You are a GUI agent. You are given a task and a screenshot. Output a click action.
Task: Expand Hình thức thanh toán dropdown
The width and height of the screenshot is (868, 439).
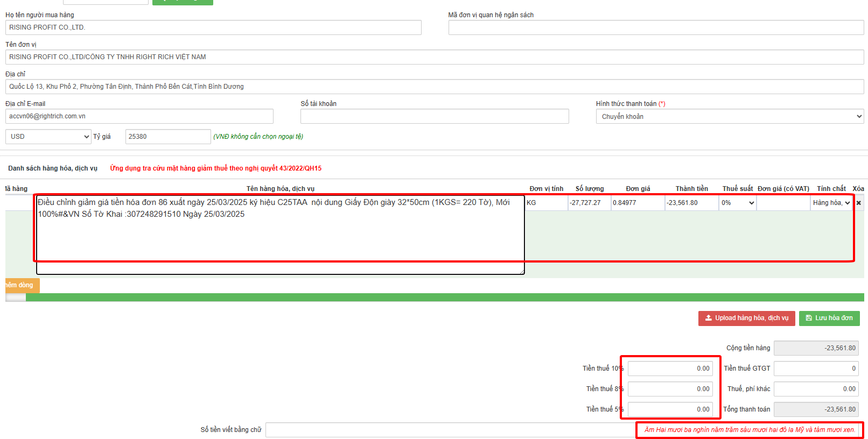[729, 117]
